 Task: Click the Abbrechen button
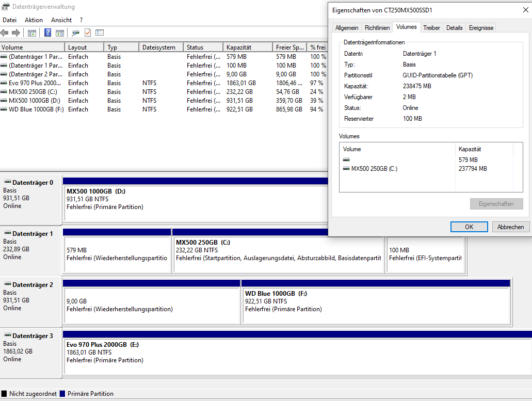pyautogui.click(x=510, y=227)
